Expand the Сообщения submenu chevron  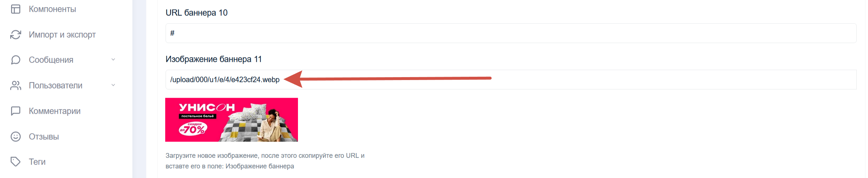[x=113, y=60]
